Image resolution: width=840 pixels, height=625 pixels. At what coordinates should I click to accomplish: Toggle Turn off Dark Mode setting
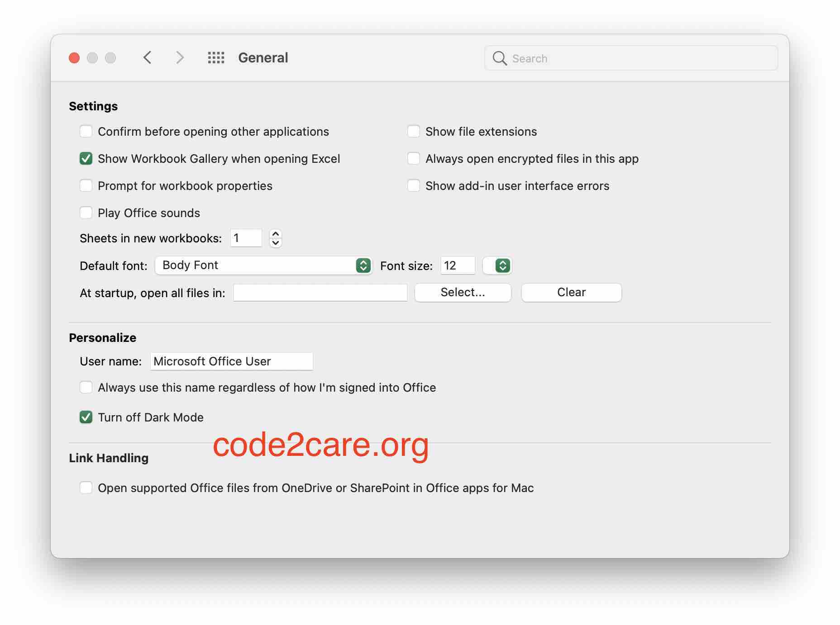(x=86, y=417)
